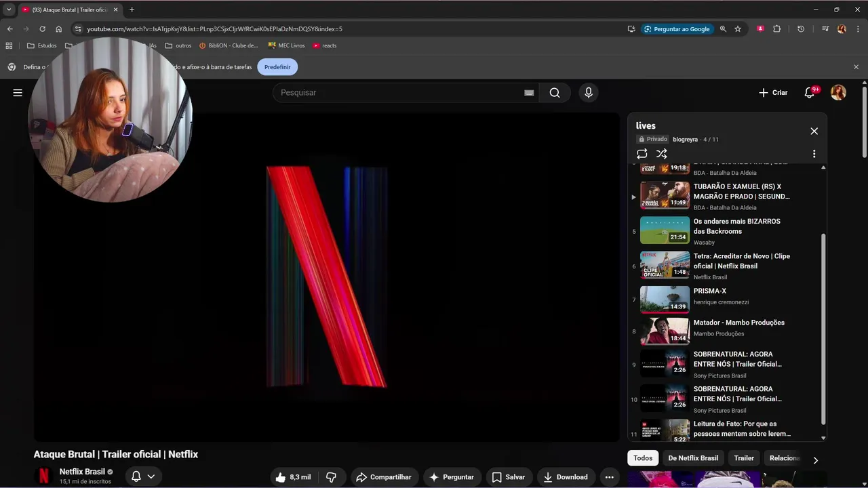Open the tab search dropdown arrow
The height and width of the screenshot is (488, 868).
(9, 9)
